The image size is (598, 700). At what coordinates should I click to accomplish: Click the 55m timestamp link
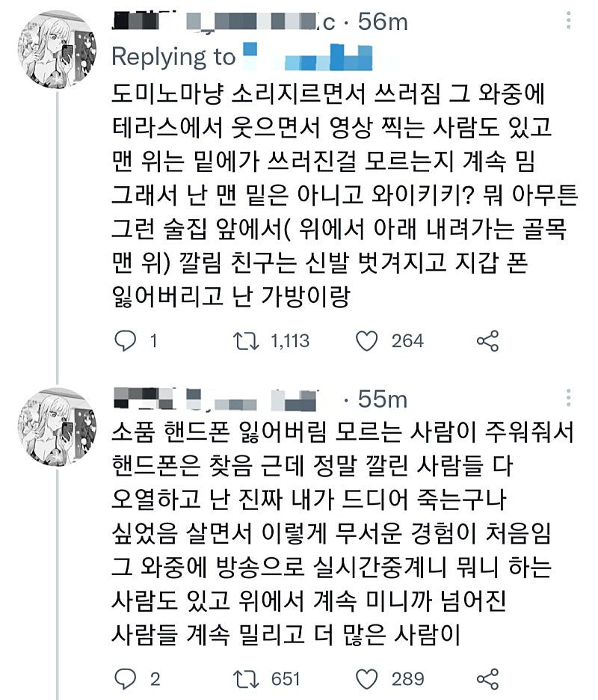click(x=381, y=399)
